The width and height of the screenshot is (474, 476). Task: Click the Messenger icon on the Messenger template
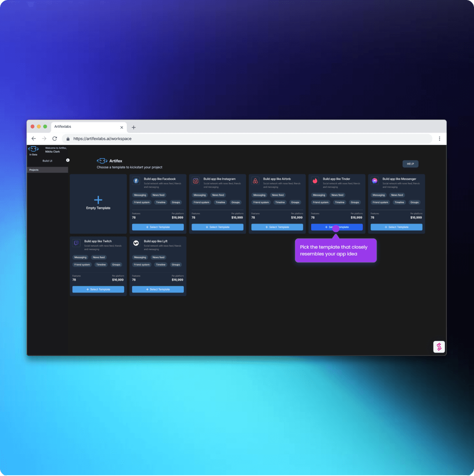375,181
